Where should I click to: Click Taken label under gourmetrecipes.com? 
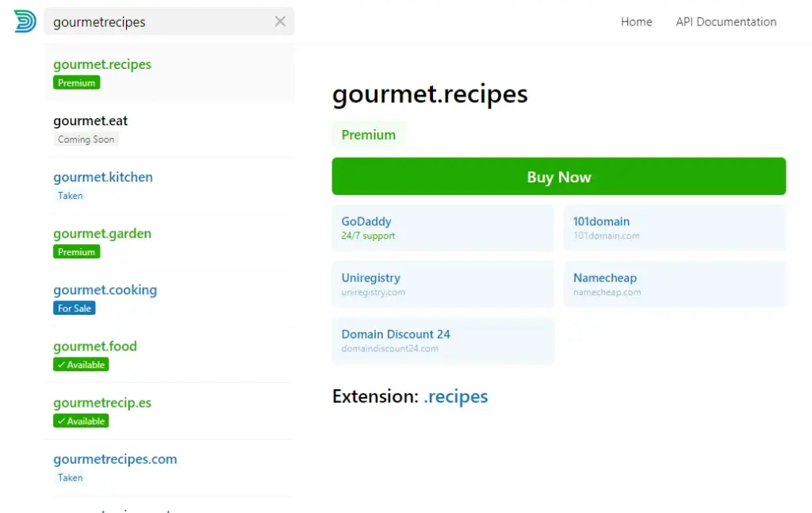click(x=70, y=478)
